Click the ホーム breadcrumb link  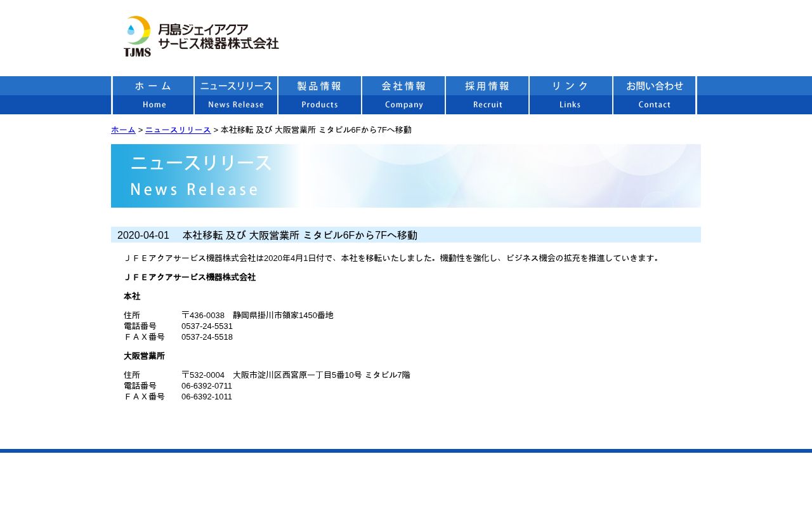pyautogui.click(x=123, y=130)
